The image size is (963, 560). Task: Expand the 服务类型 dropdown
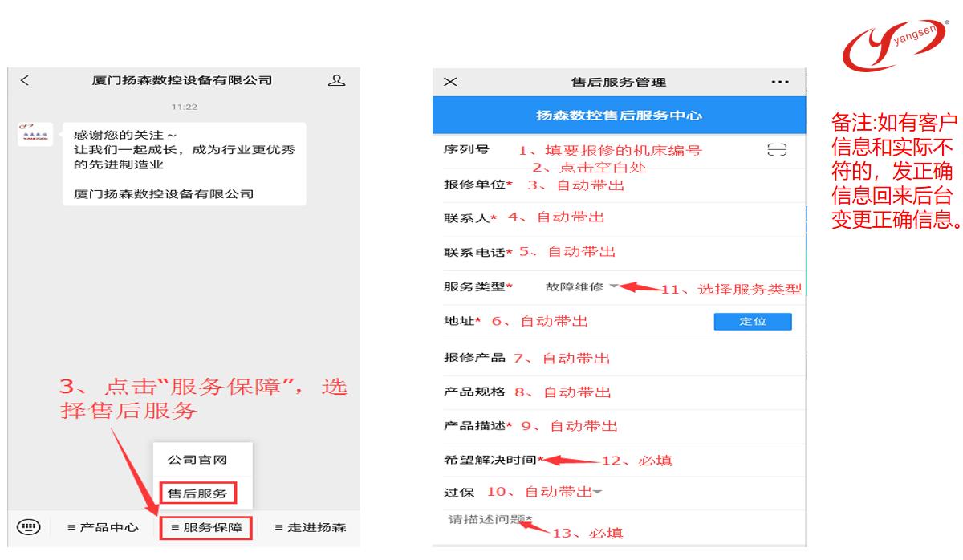[614, 286]
